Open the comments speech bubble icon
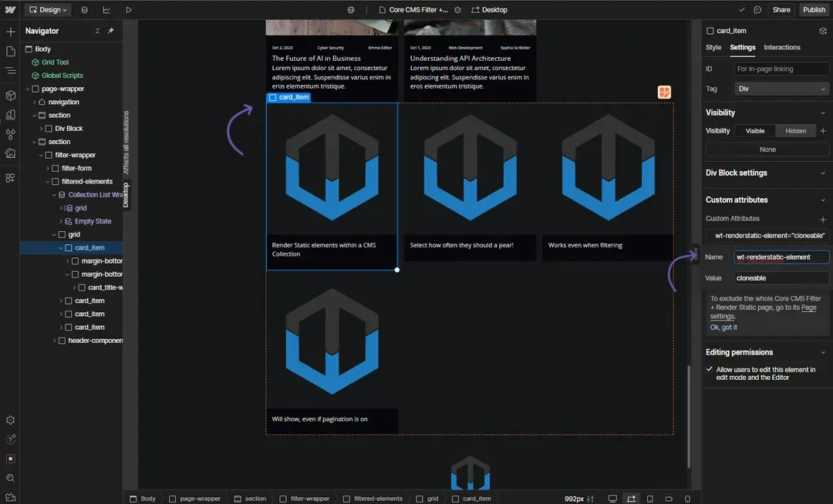 click(757, 9)
